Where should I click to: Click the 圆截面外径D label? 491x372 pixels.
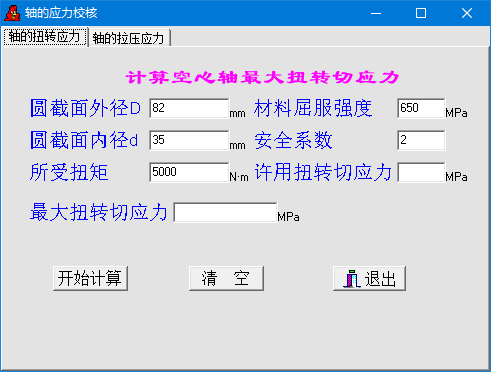pyautogui.click(x=86, y=108)
